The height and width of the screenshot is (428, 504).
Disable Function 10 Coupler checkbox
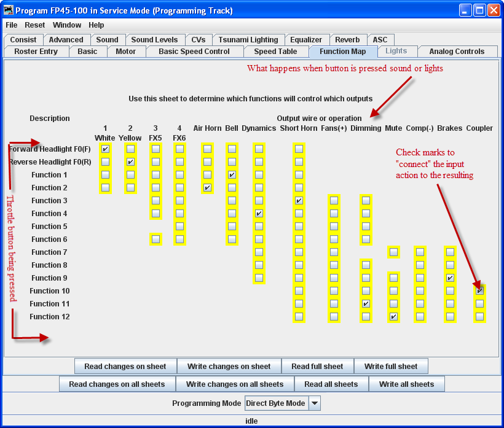(479, 291)
